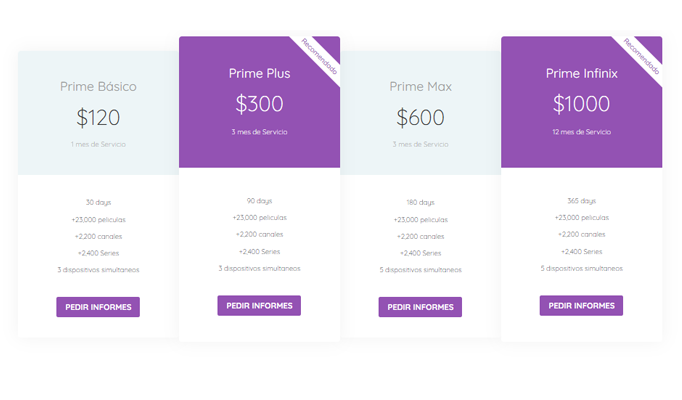Click the "12 mes de Servicio" subtitle
This screenshot has height=400, width=682.
(x=581, y=131)
